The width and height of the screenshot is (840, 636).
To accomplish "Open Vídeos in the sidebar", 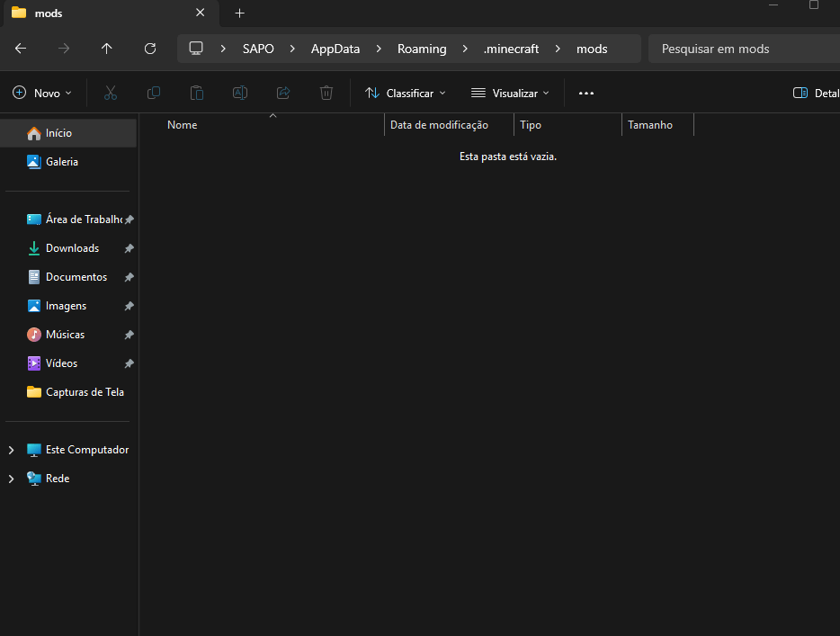I will click(68, 363).
